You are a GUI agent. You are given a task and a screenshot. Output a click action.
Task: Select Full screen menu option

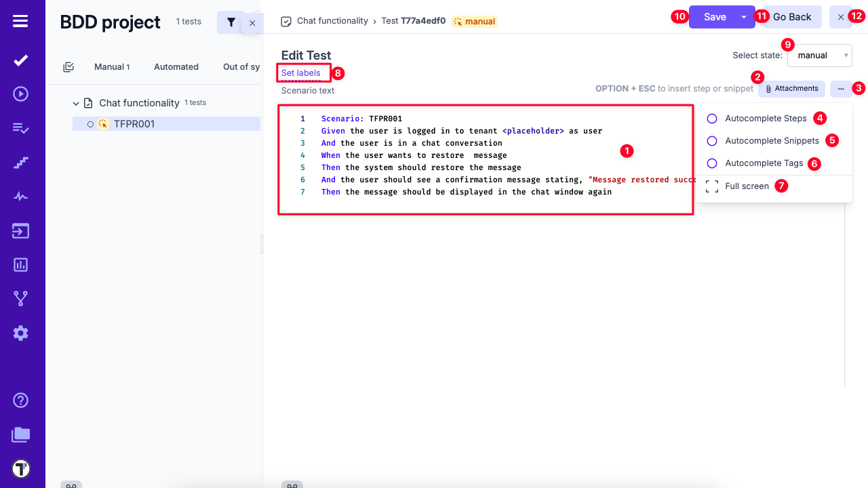click(x=746, y=186)
